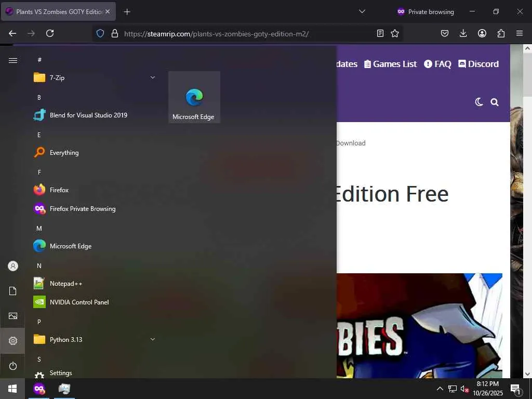The image size is (532, 399).
Task: Click the letter M section header
Action: [x=39, y=229]
